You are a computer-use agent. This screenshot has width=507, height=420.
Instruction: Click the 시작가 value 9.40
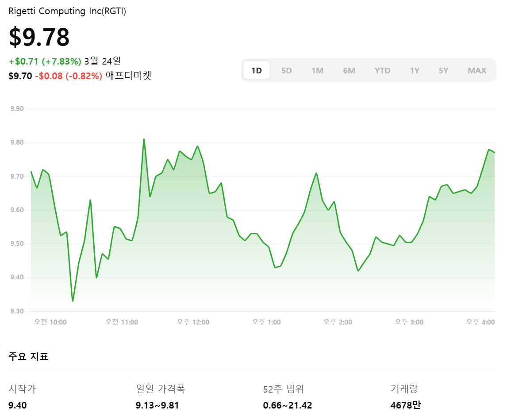(18, 405)
